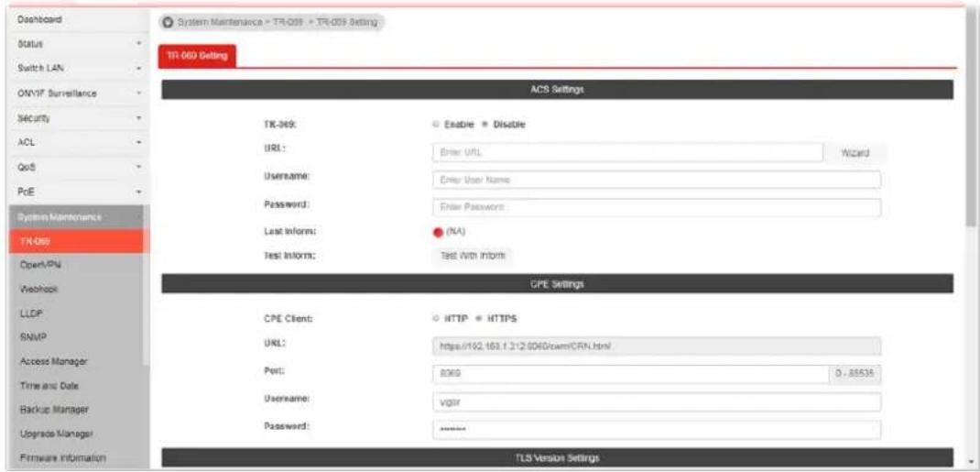Switch to the TR-069 Setting tab
This screenshot has width=980, height=472.
197,56
